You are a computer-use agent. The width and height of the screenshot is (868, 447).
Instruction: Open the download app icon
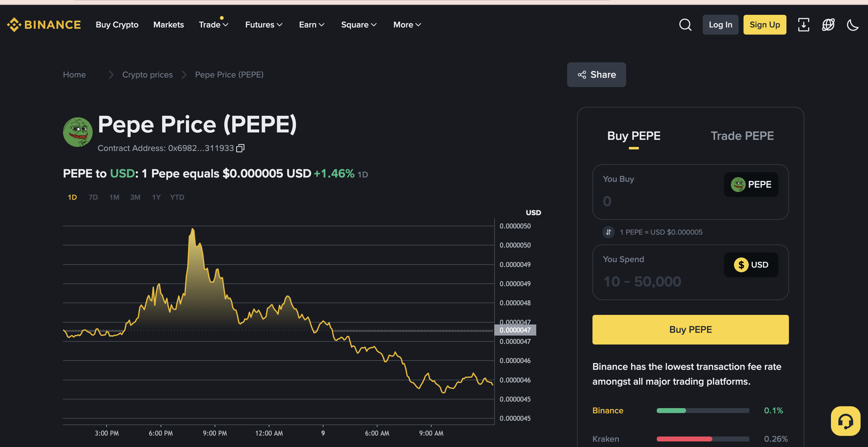tap(803, 25)
